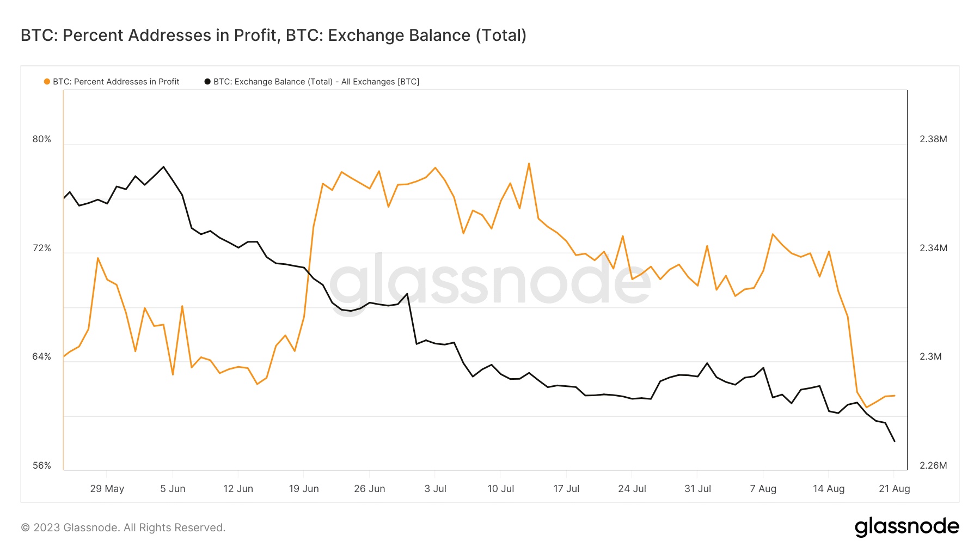Select the 21 Aug x-axis date label
The height and width of the screenshot is (552, 980).
pos(894,489)
